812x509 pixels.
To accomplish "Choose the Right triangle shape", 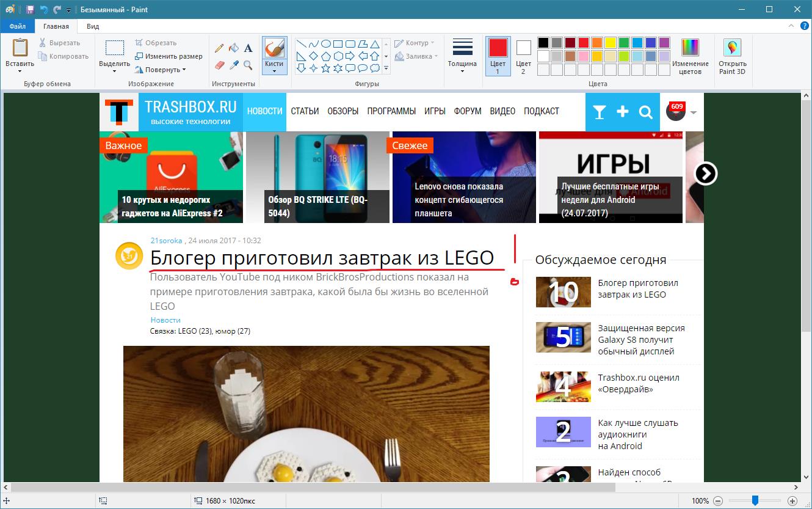I will pyautogui.click(x=302, y=56).
